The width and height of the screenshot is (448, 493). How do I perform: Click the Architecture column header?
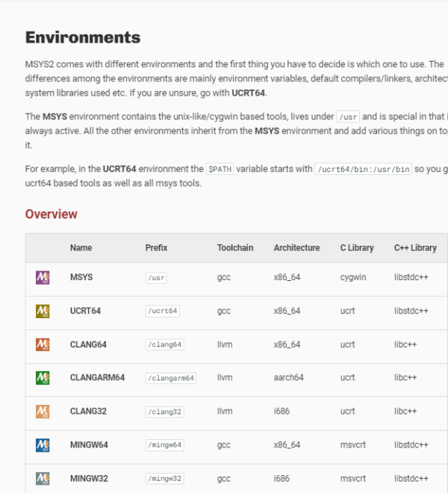click(x=296, y=248)
